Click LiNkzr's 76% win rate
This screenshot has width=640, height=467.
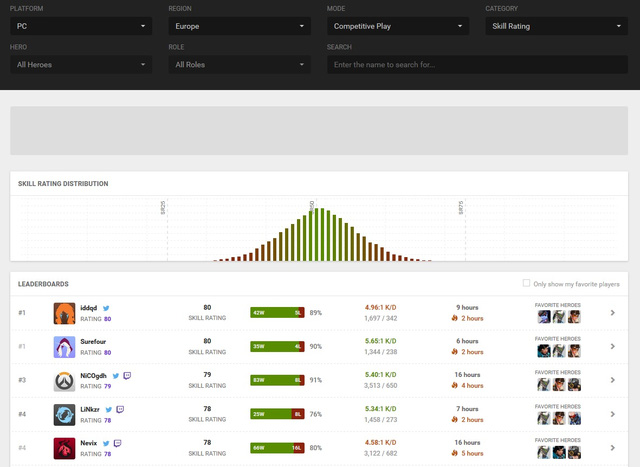pos(316,414)
